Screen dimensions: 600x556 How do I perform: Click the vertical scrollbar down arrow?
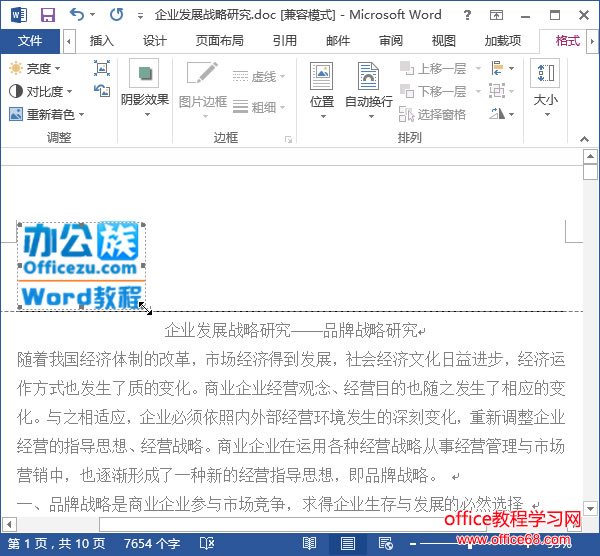pyautogui.click(x=590, y=508)
